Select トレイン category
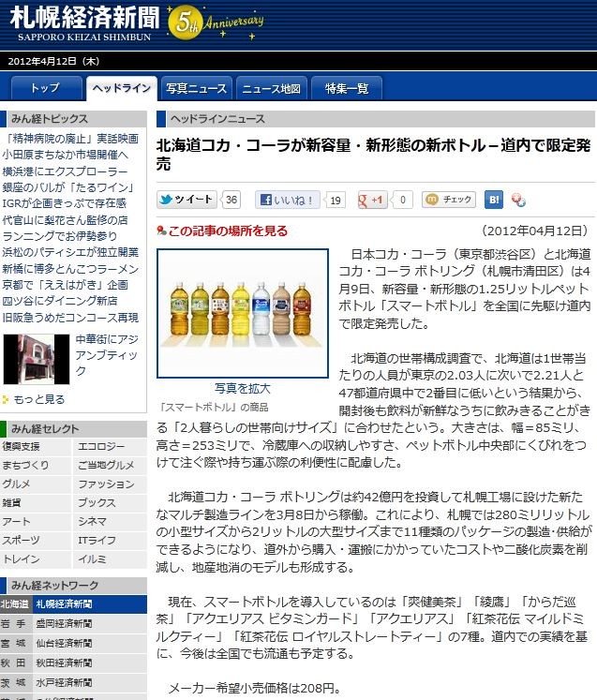The height and width of the screenshot is (700, 597). coord(21,559)
